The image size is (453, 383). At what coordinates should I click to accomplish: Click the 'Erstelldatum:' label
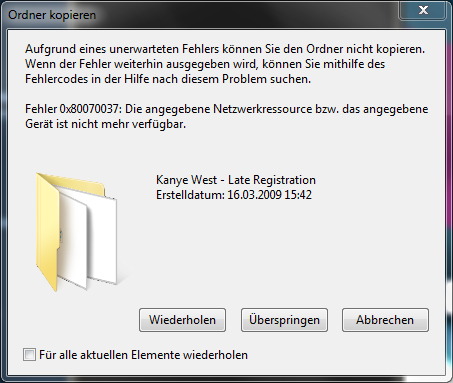coord(190,195)
